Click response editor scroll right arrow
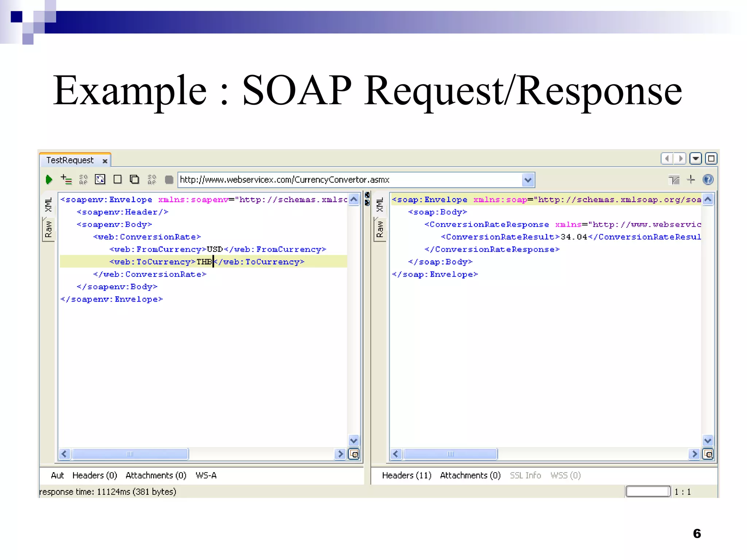 [x=694, y=454]
